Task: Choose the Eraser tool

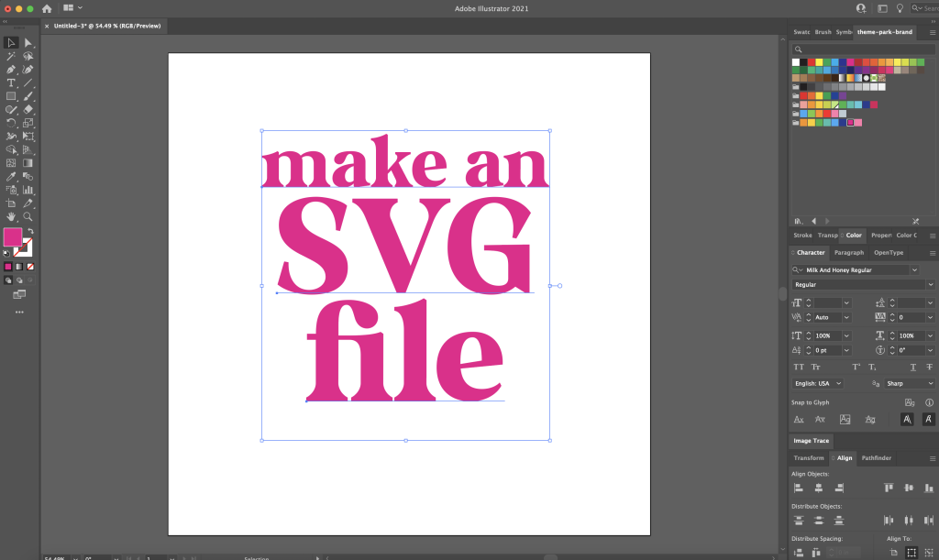Action: 28,109
